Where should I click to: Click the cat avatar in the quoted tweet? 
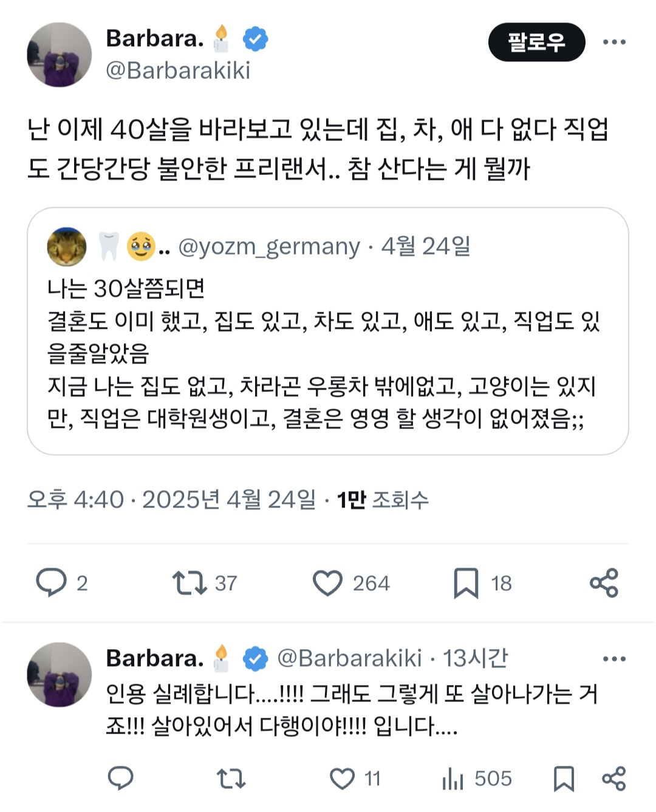tap(66, 247)
